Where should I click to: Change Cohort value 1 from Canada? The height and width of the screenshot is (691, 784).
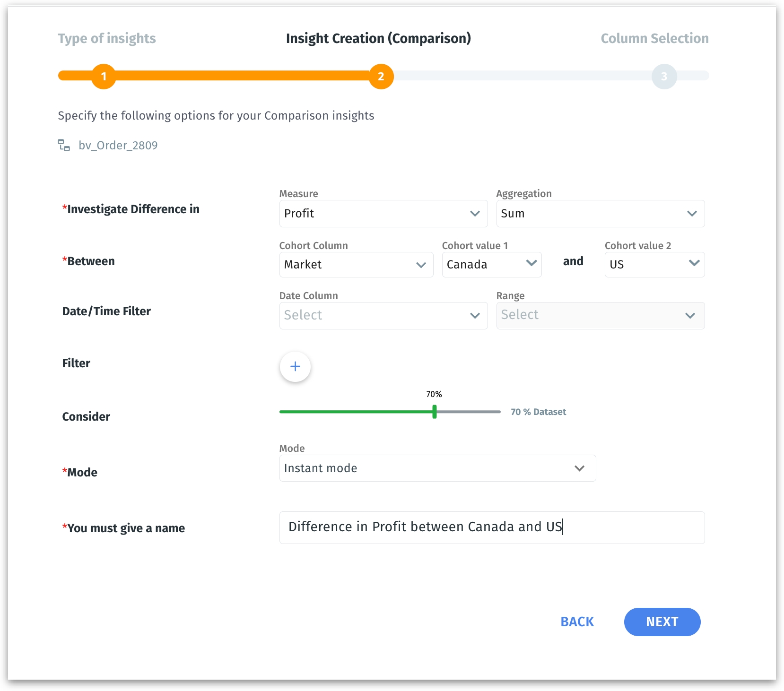[x=491, y=265]
